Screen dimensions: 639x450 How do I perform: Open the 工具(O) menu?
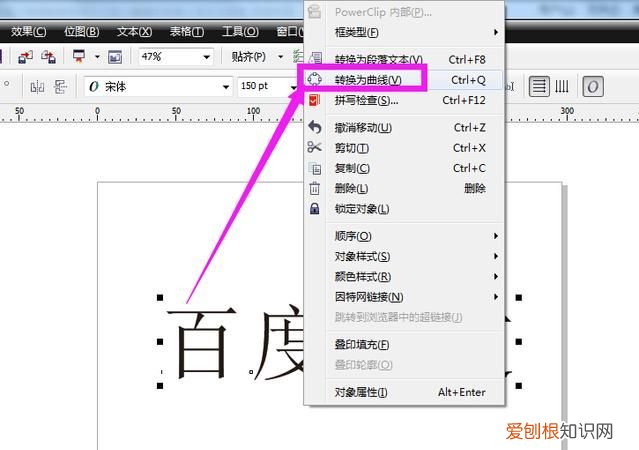[x=240, y=31]
